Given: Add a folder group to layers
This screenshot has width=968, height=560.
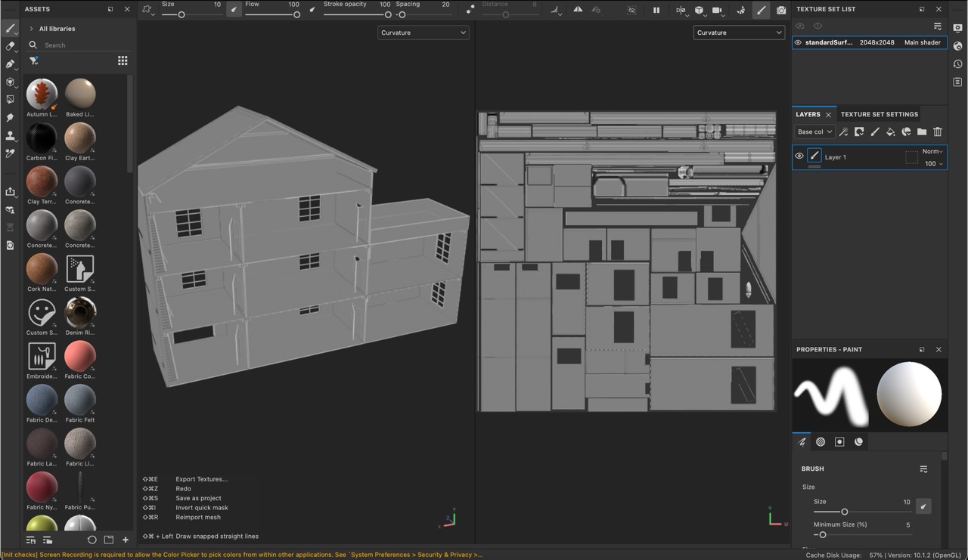Looking at the screenshot, I should click(922, 131).
